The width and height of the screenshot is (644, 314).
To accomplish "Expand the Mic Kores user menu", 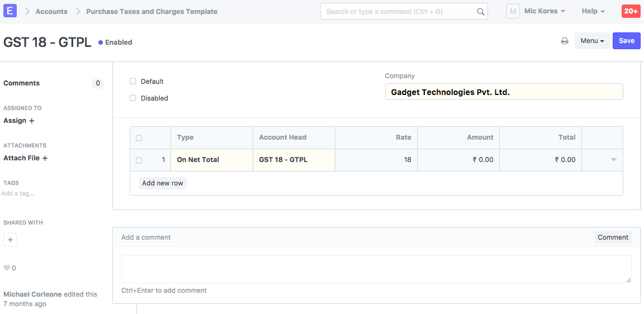I will (x=544, y=11).
